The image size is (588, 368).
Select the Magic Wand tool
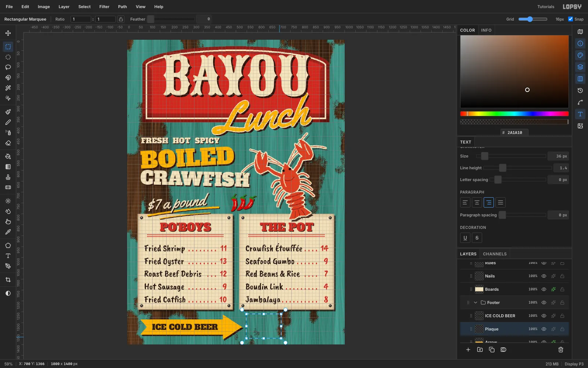8,88
